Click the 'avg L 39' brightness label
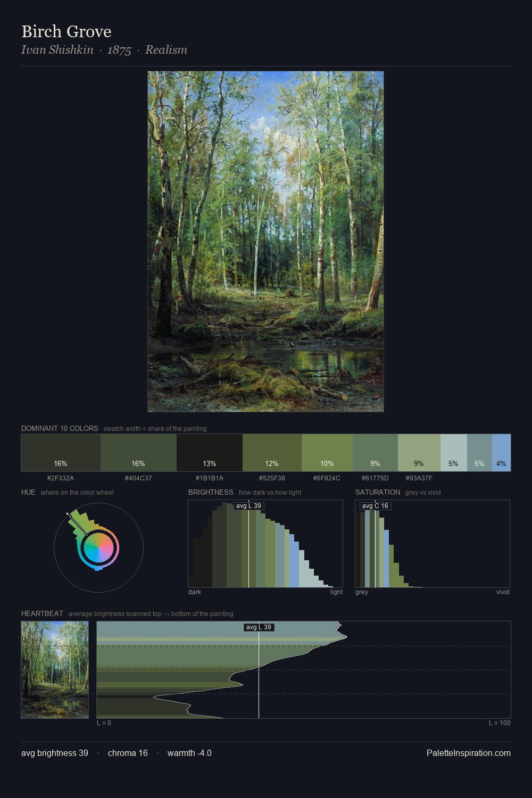532x798 pixels. (x=249, y=506)
